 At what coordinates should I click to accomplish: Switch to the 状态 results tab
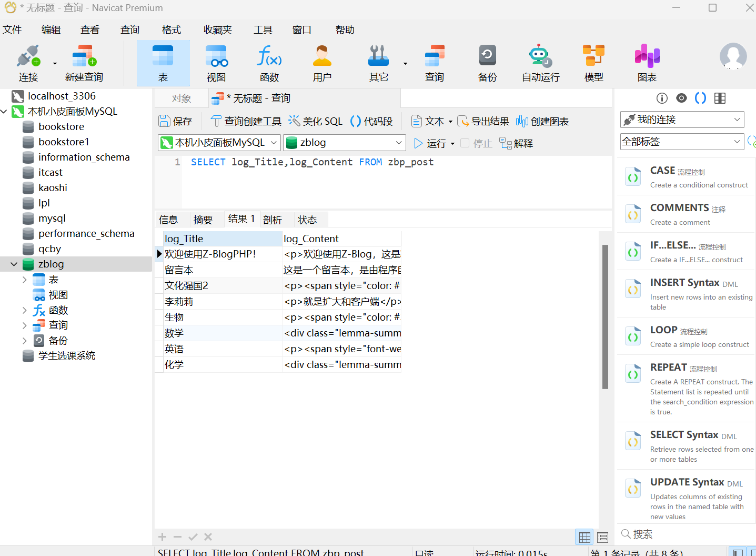tap(307, 220)
